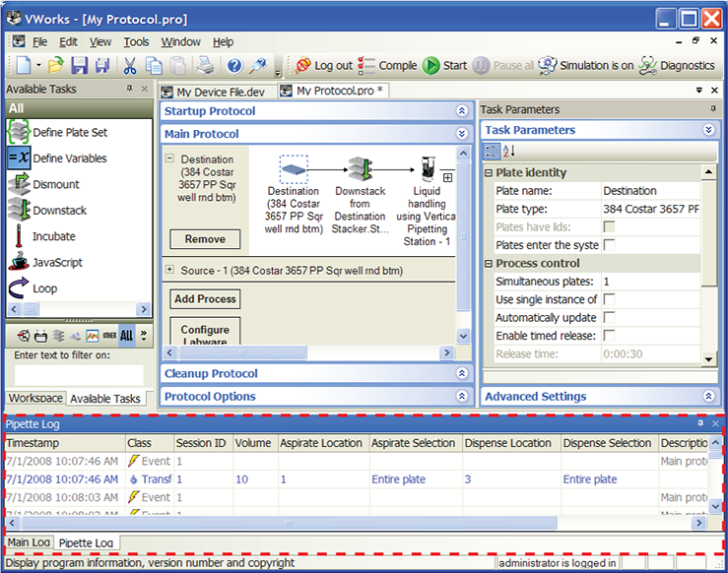Click the Print icon in the toolbar
Screen dimensions: 728x573
pyautogui.click(x=204, y=66)
